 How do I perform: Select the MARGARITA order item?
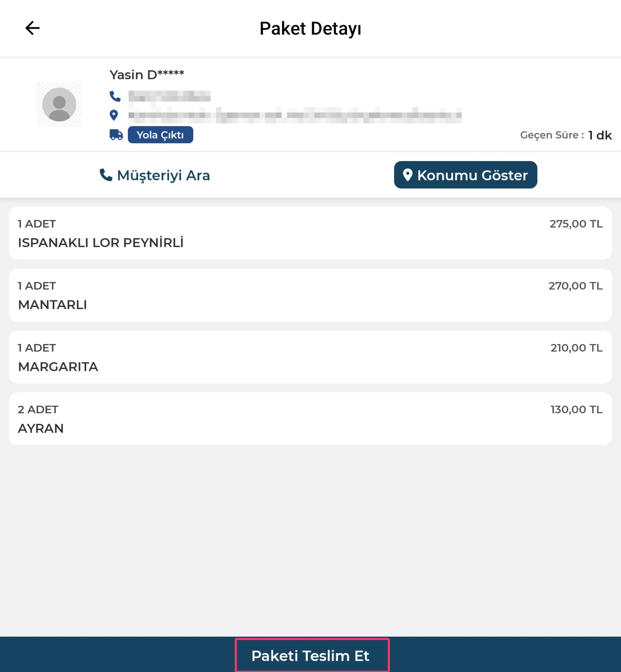click(310, 357)
